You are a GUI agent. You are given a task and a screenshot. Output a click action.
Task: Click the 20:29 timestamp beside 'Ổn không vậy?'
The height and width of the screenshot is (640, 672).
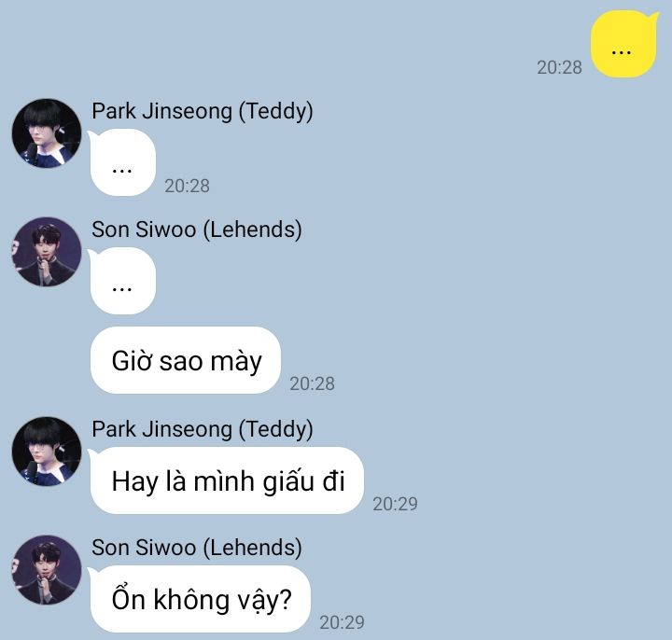[x=342, y=622]
